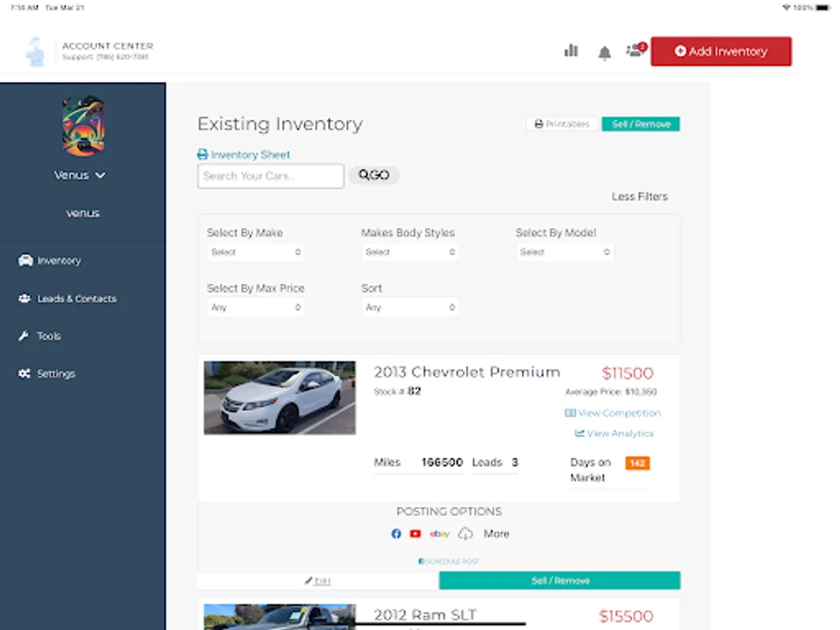Open notifications bell icon
The width and height of the screenshot is (840, 630).
605,52
